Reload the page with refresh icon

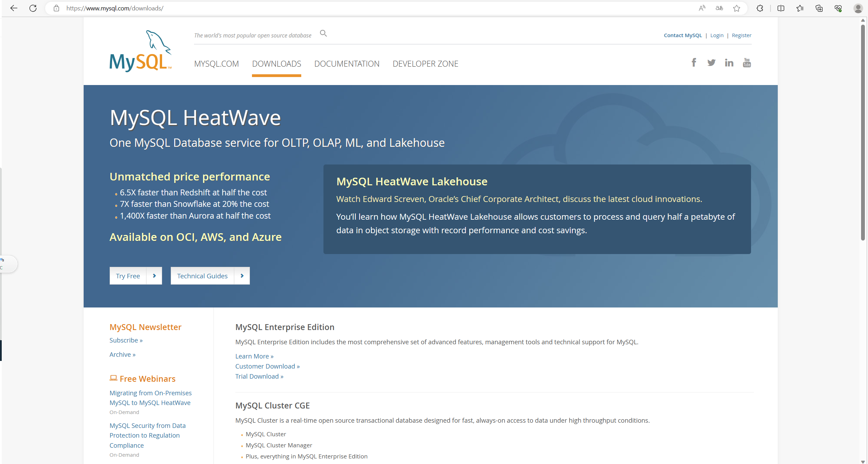[x=33, y=8]
